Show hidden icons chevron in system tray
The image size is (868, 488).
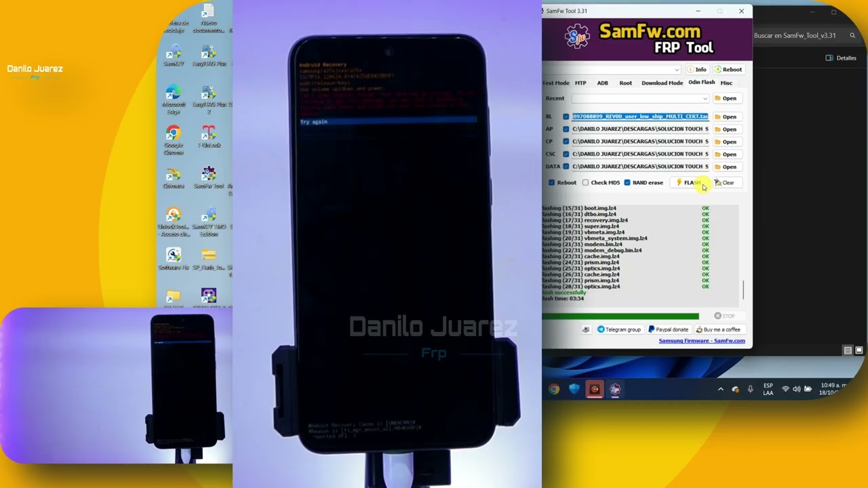click(720, 389)
